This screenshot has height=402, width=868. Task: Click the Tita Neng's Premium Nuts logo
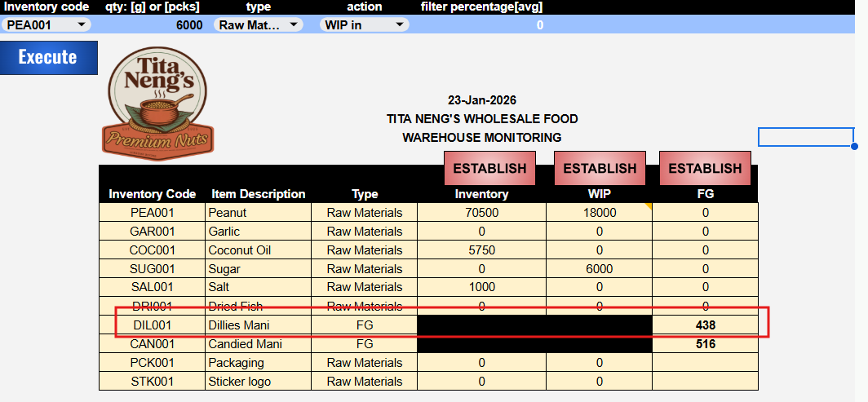(x=157, y=102)
